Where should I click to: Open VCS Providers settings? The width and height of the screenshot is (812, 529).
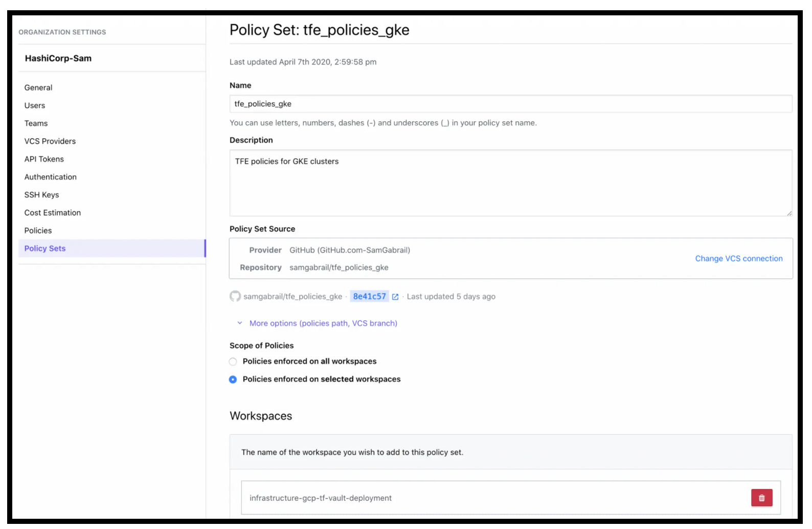[x=50, y=141]
